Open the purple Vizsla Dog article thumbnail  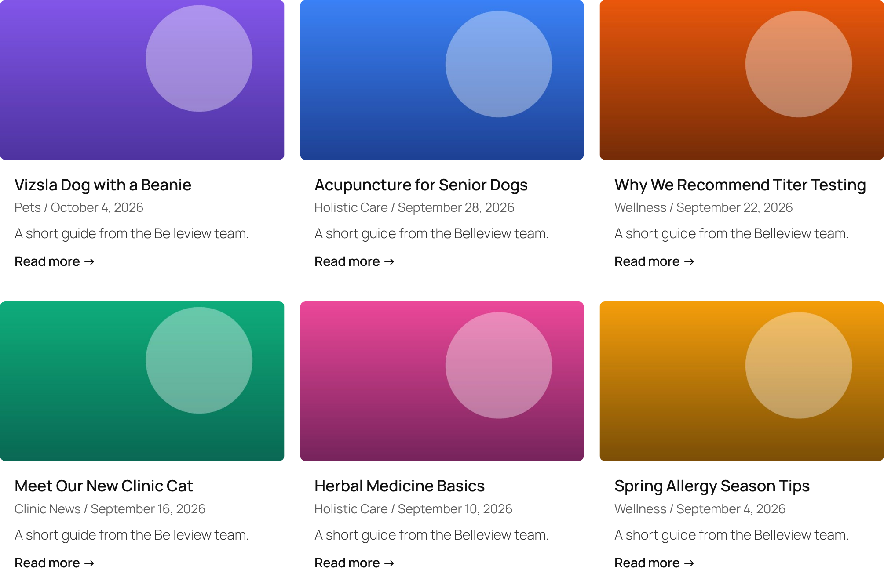(142, 80)
